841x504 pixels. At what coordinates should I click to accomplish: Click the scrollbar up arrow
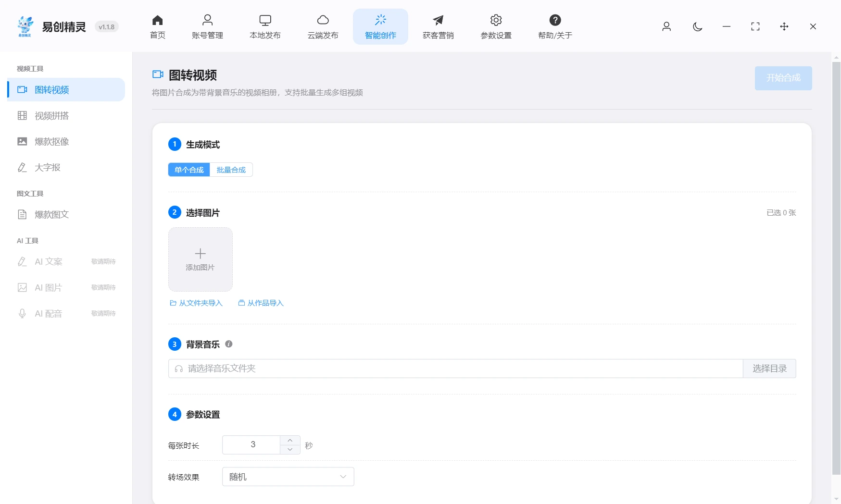click(x=836, y=57)
